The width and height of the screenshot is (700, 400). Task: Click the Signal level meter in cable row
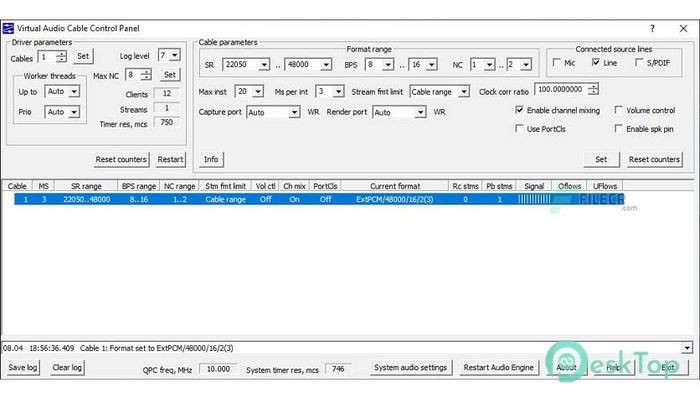tap(534, 200)
